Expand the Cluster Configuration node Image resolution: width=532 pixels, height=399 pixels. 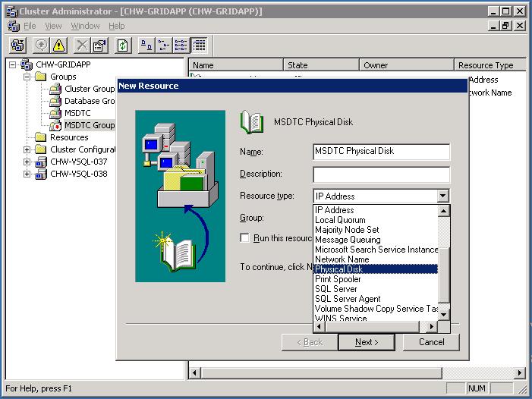(x=27, y=149)
